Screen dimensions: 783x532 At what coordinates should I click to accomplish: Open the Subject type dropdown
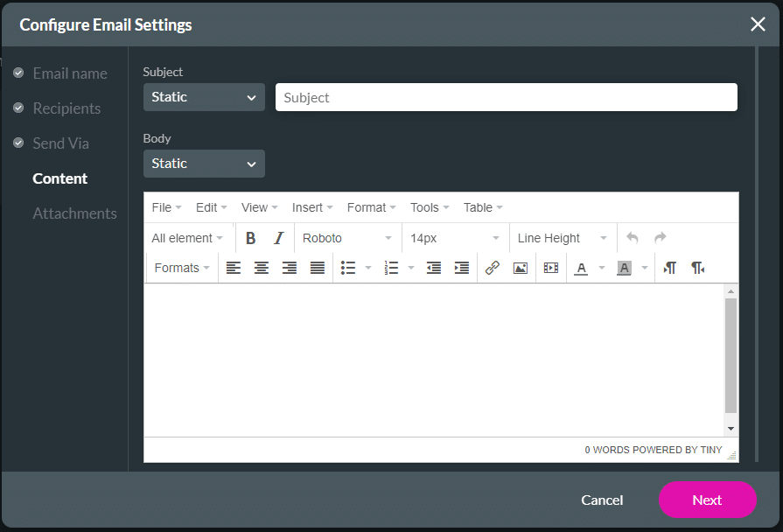[203, 97]
